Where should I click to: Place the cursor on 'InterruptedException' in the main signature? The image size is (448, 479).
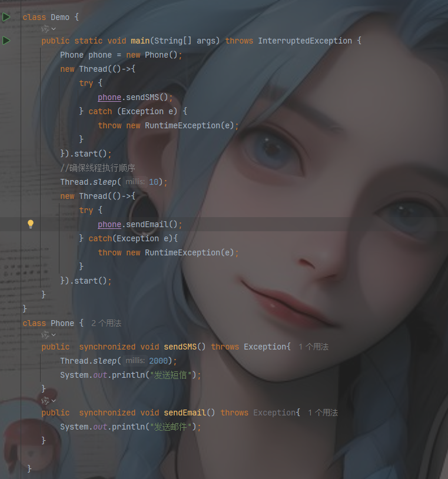point(305,41)
